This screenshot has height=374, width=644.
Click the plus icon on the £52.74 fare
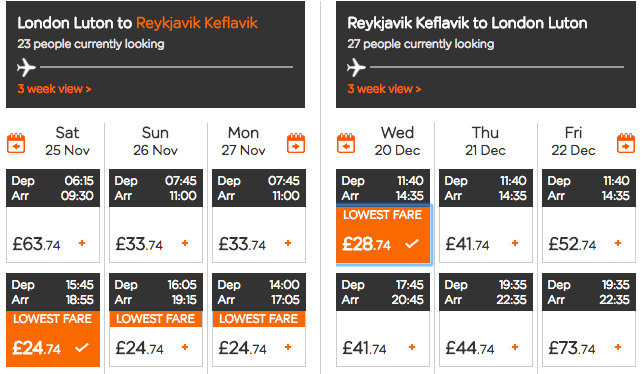pos(618,243)
